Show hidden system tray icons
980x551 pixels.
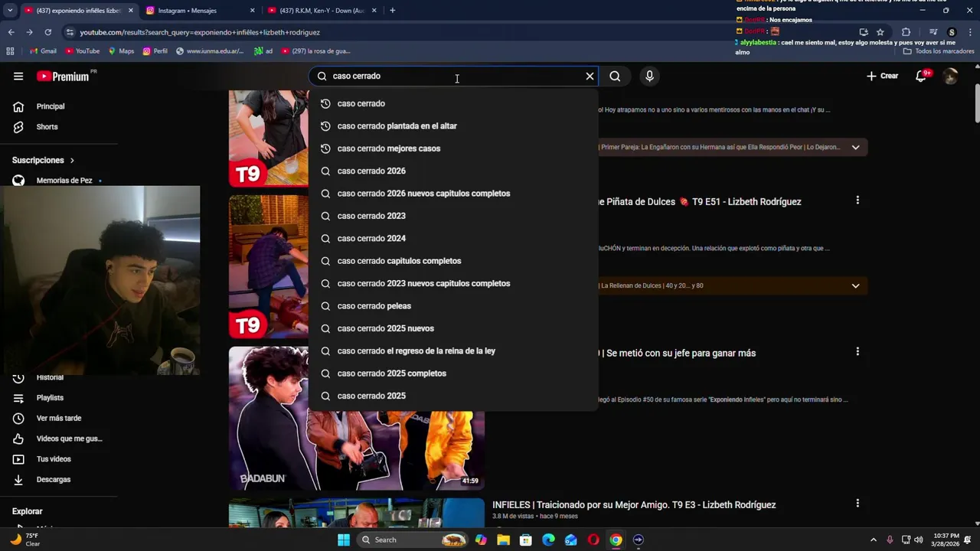(x=874, y=540)
